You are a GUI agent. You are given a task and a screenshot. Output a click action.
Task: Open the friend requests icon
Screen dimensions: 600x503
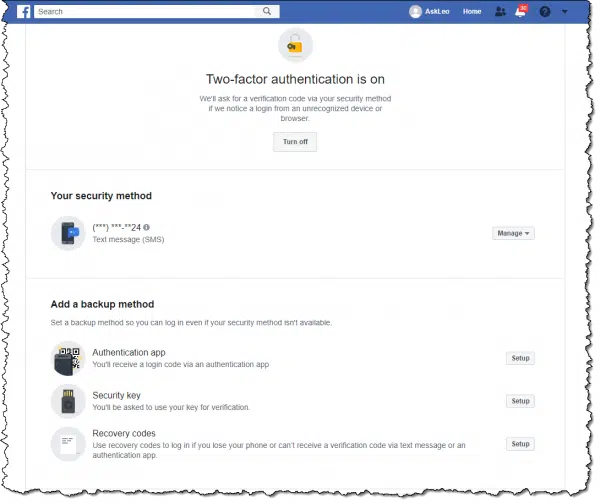tap(500, 11)
